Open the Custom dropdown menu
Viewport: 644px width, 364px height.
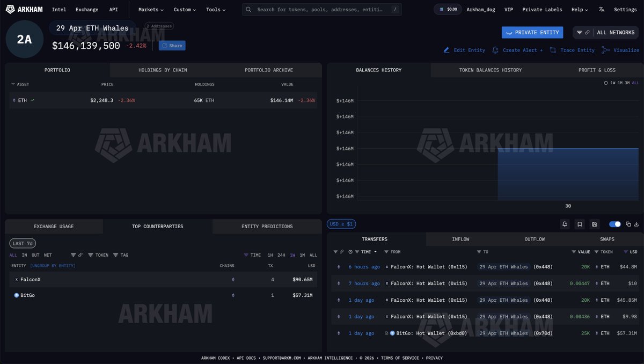click(x=185, y=10)
